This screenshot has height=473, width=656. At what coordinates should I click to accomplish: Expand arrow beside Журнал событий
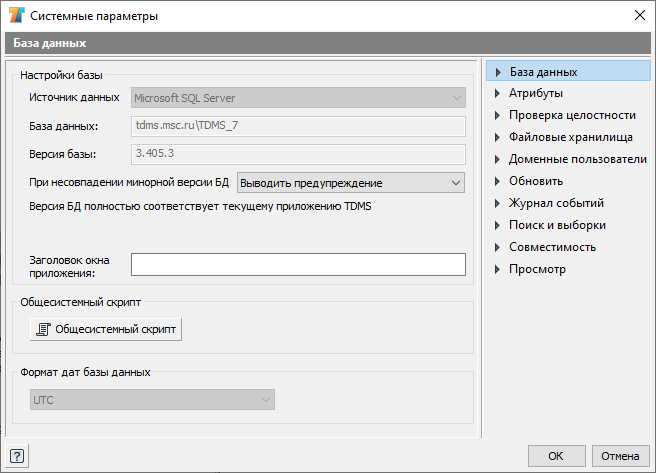pos(497,203)
